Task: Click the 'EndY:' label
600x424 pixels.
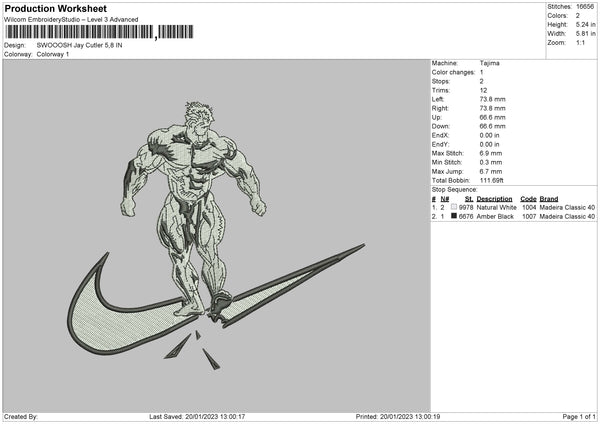Action: pyautogui.click(x=440, y=144)
